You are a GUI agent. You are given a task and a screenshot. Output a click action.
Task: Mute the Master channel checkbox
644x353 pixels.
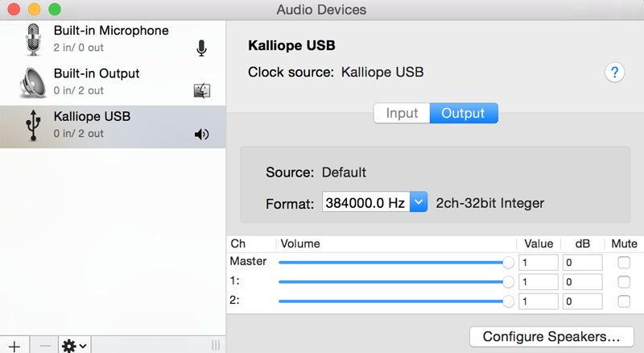click(624, 263)
